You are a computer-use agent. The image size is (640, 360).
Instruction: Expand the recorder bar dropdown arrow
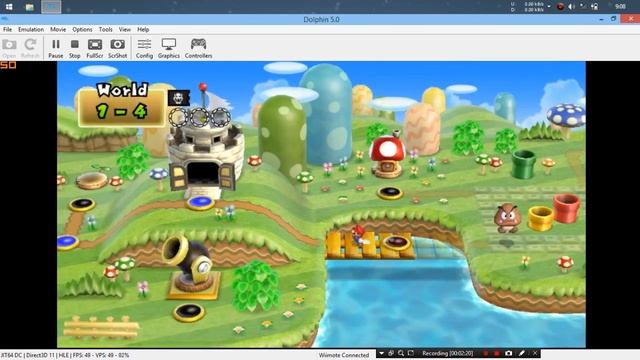381,353
